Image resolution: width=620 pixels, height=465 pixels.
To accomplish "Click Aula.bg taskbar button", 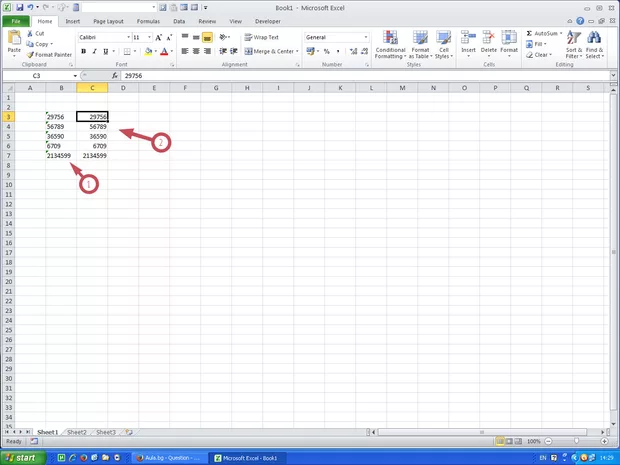I will point(168,458).
